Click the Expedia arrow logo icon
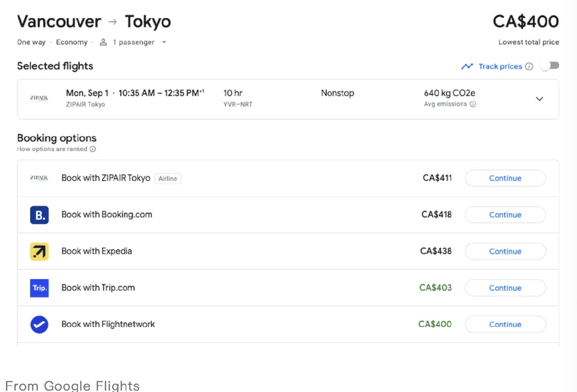This screenshot has height=392, width=577. (x=39, y=251)
